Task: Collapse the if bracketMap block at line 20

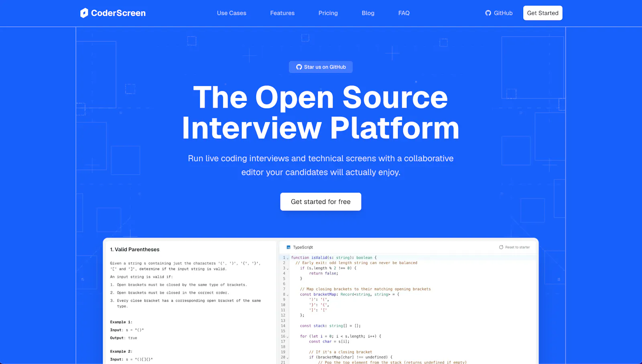Action: click(288, 358)
